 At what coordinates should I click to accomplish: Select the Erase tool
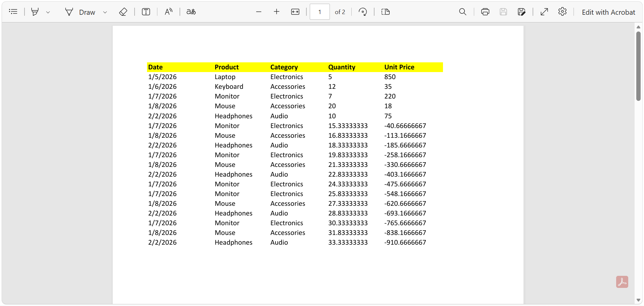click(x=123, y=12)
